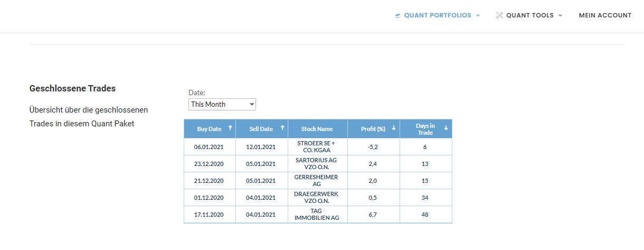
Task: Click the TAG IMMOBILIEN AG cell
Action: pos(317,215)
